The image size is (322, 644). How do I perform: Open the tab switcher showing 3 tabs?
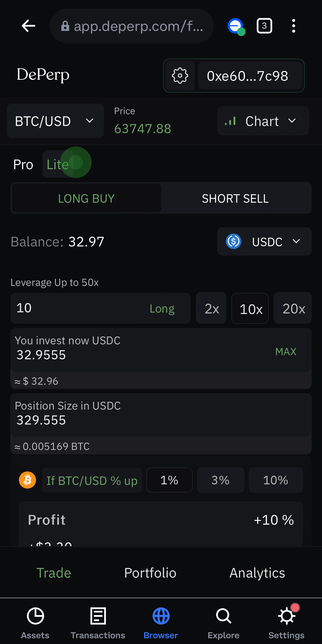(x=264, y=26)
